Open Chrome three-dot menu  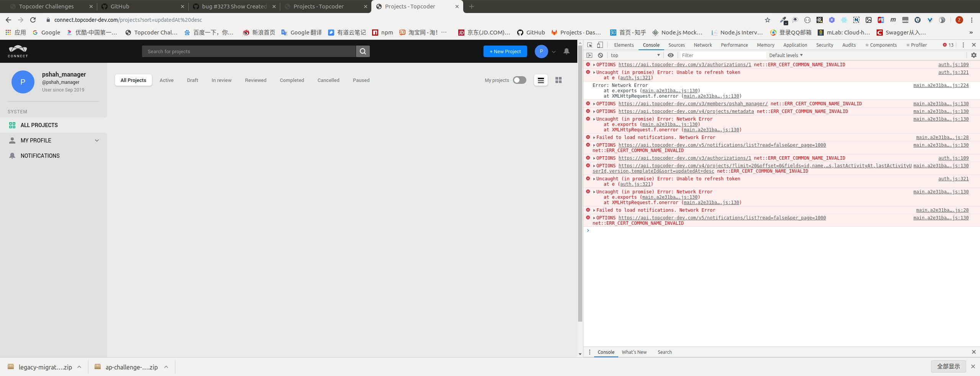[x=972, y=20]
